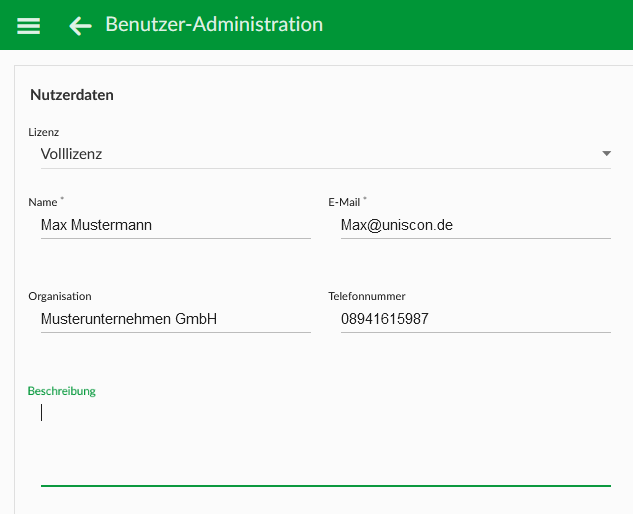This screenshot has height=514, width=633.
Task: Select the Nutzerdaten section heading
Action: pyautogui.click(x=72, y=95)
